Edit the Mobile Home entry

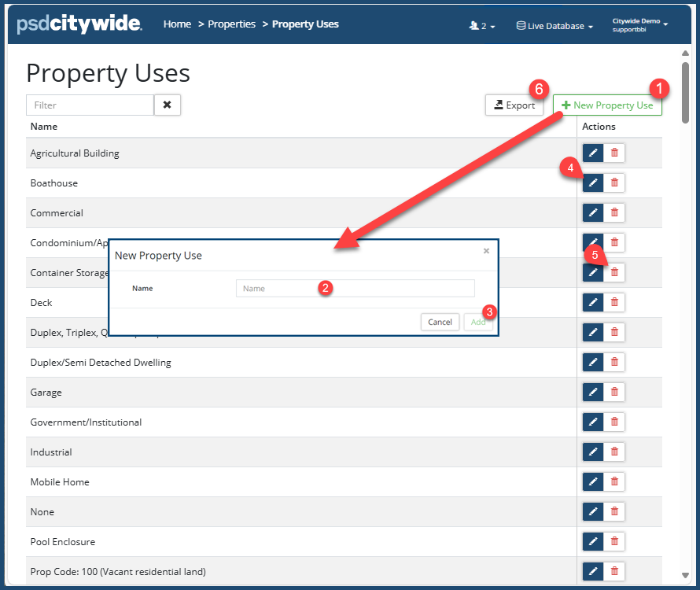[593, 482]
